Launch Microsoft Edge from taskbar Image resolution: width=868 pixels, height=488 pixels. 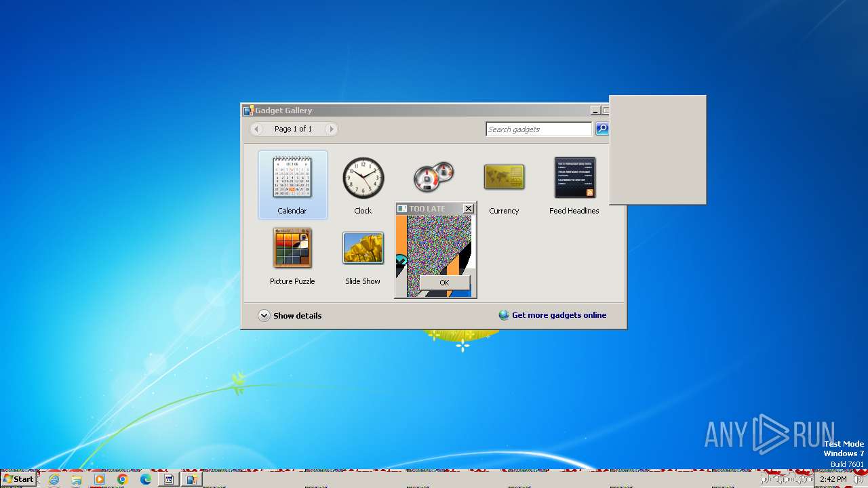click(x=146, y=479)
